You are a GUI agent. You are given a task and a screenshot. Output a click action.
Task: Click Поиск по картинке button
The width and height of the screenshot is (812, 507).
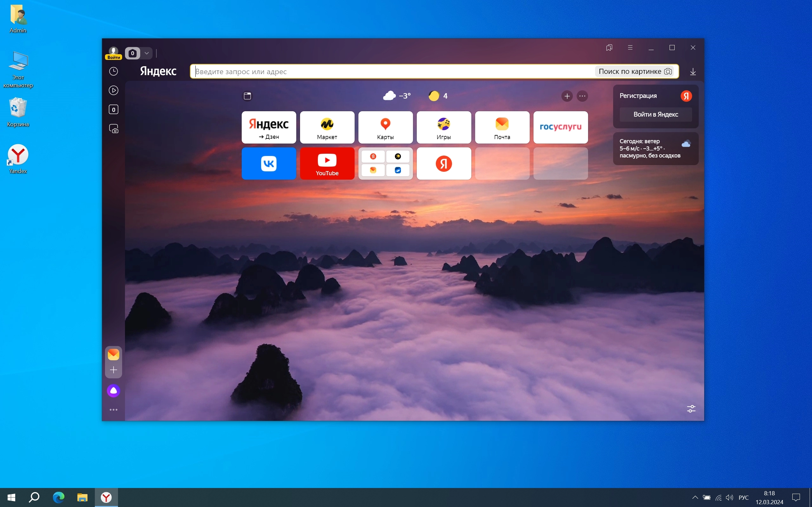635,71
